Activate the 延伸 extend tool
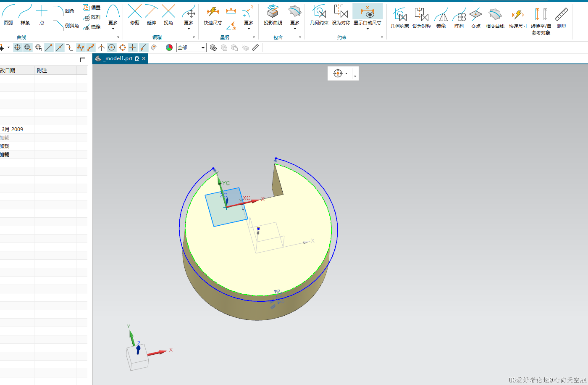Image resolution: width=588 pixels, height=385 pixels. click(x=152, y=15)
